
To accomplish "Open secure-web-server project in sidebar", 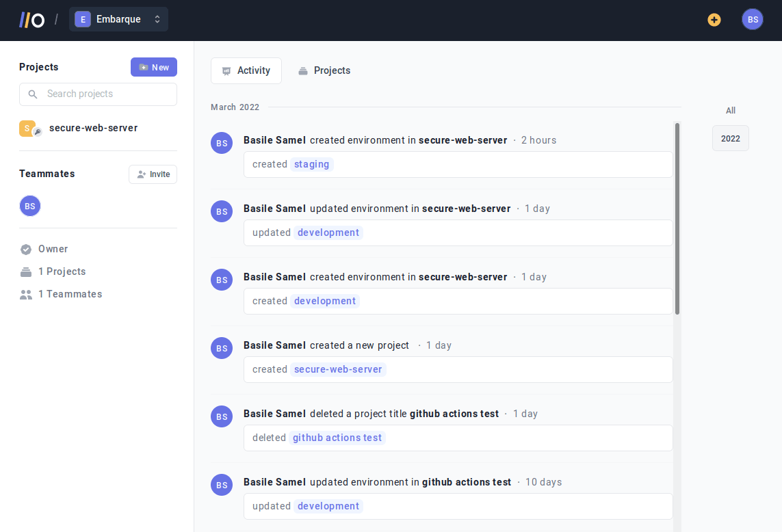I will [x=93, y=128].
